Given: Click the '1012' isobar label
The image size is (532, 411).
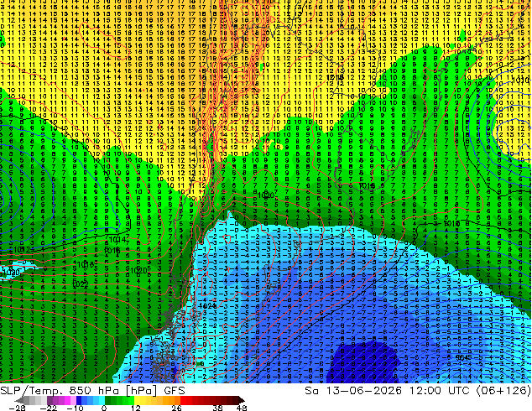Looking at the screenshot, I should (20, 250).
